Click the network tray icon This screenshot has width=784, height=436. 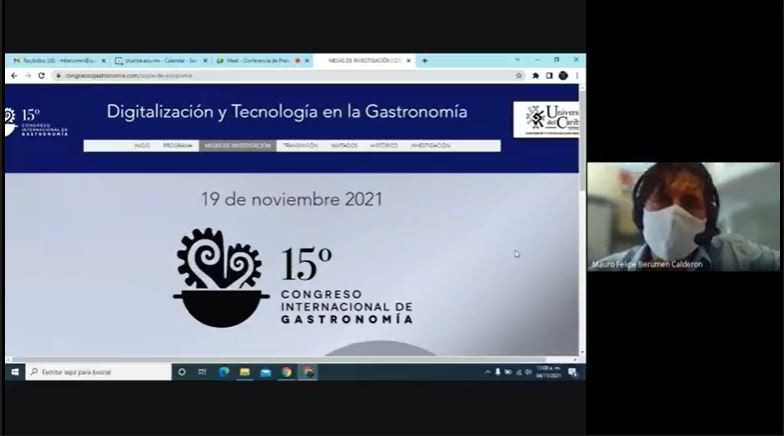[x=518, y=372]
